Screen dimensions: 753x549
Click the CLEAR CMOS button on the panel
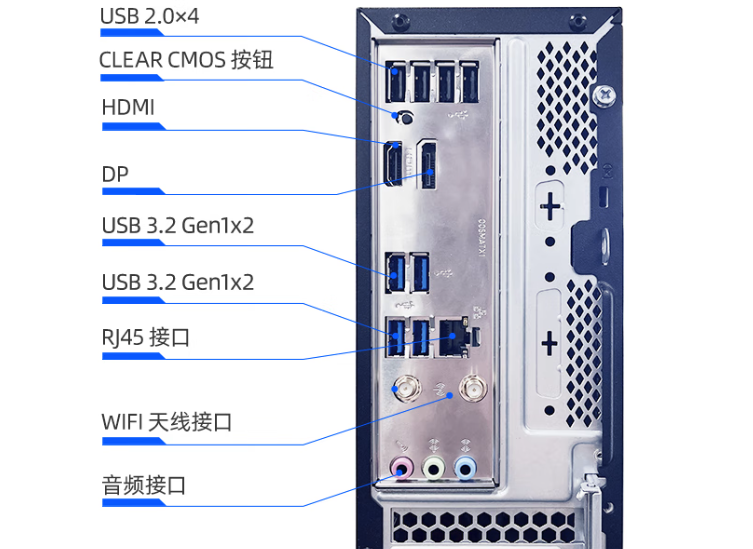coord(406,117)
